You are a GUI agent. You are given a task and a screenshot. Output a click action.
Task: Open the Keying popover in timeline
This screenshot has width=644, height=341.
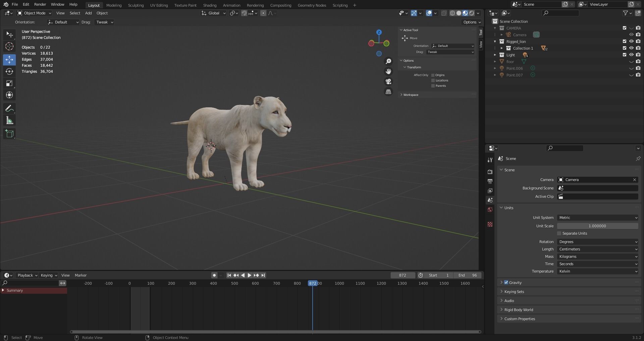(x=49, y=275)
